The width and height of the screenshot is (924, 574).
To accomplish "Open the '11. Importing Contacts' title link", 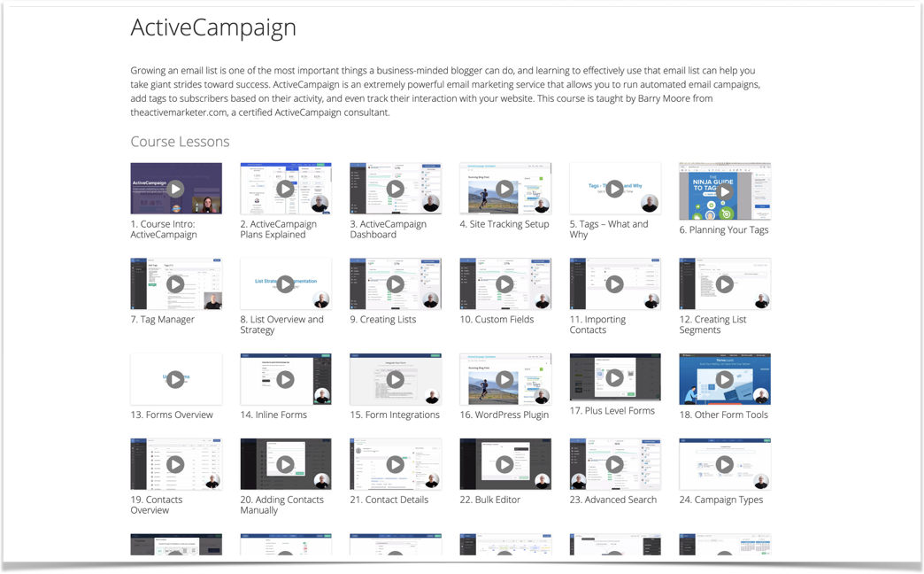I will pyautogui.click(x=597, y=325).
